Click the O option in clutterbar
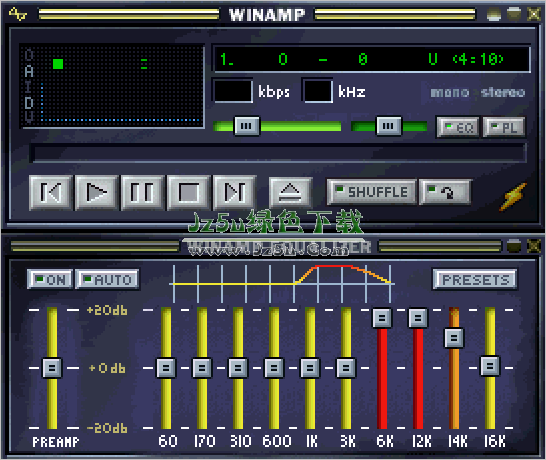This screenshot has height=460, width=546. 29,55
